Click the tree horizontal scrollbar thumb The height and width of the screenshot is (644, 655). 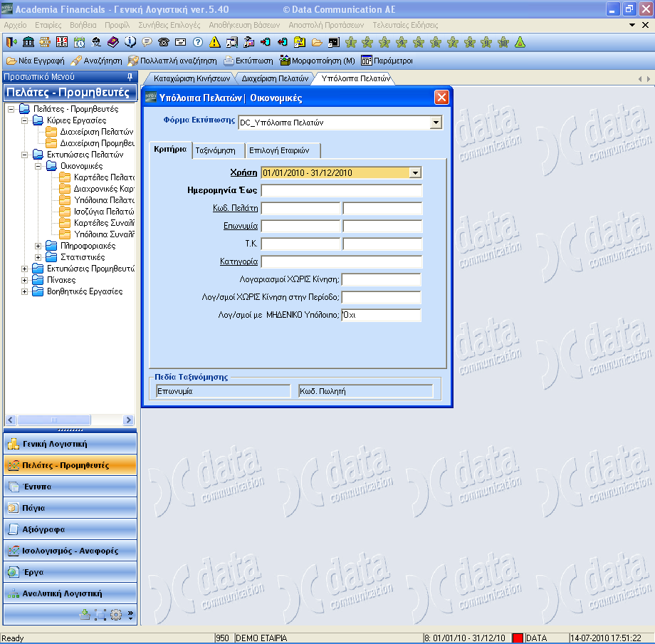point(54,420)
